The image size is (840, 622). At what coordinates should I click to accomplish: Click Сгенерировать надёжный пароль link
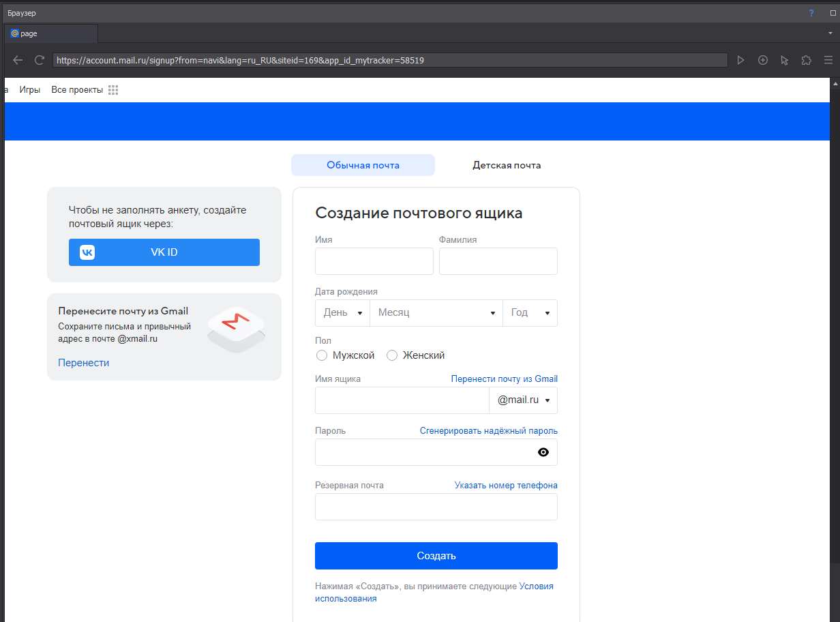[488, 431]
